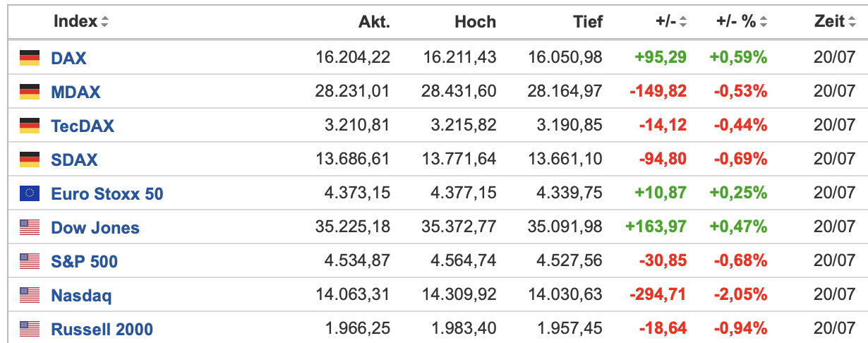Image resolution: width=868 pixels, height=343 pixels.
Task: Open the DAX index link
Action: click(x=68, y=58)
